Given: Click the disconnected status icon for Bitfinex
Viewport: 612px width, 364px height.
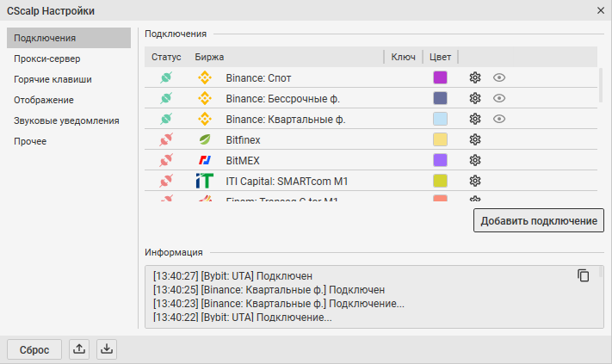Looking at the screenshot, I should (x=166, y=139).
